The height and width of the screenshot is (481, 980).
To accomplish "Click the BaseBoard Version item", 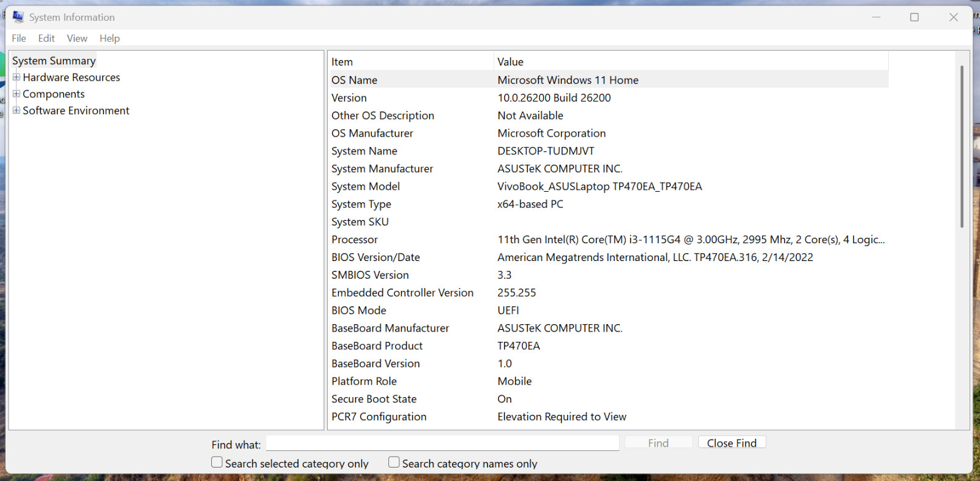I will click(x=375, y=364).
